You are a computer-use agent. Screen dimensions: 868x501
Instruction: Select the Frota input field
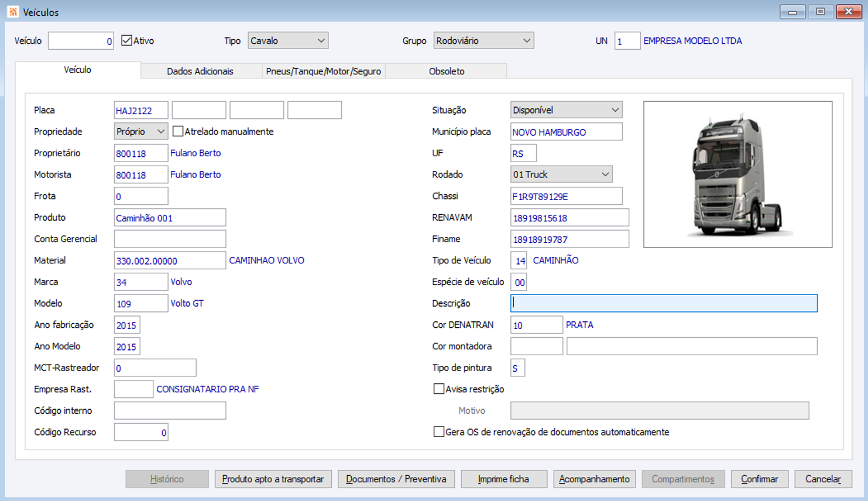pyautogui.click(x=141, y=196)
